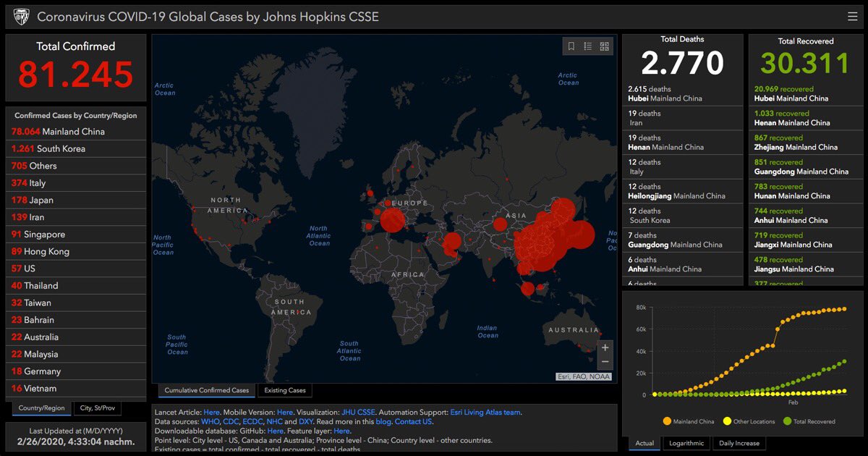Select 23 Bahrain in the list

(76, 320)
